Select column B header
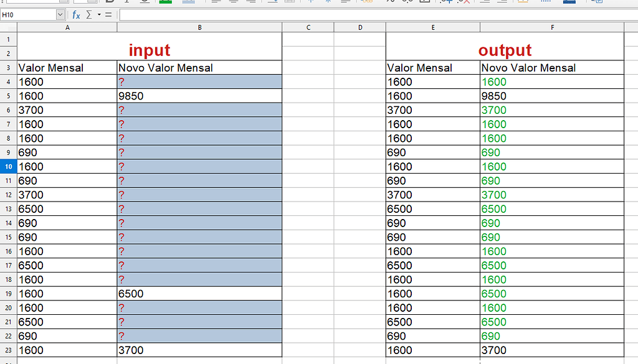The width and height of the screenshot is (638, 364). tap(199, 27)
